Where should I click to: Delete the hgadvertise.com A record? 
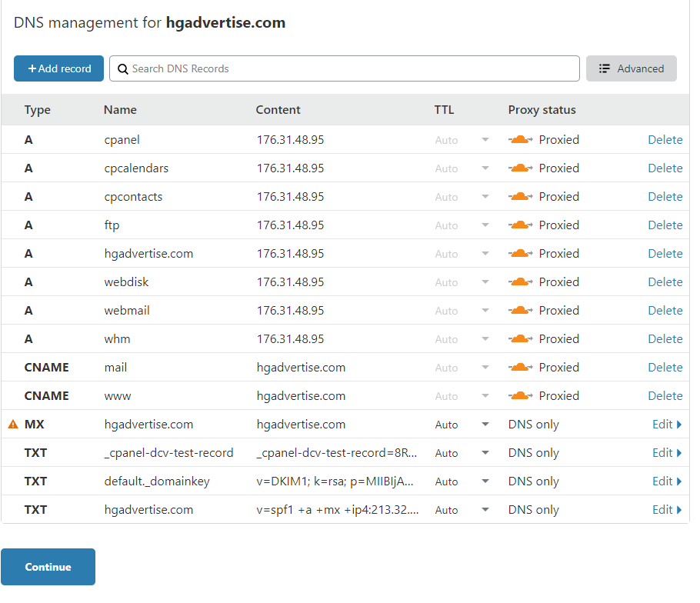point(665,254)
